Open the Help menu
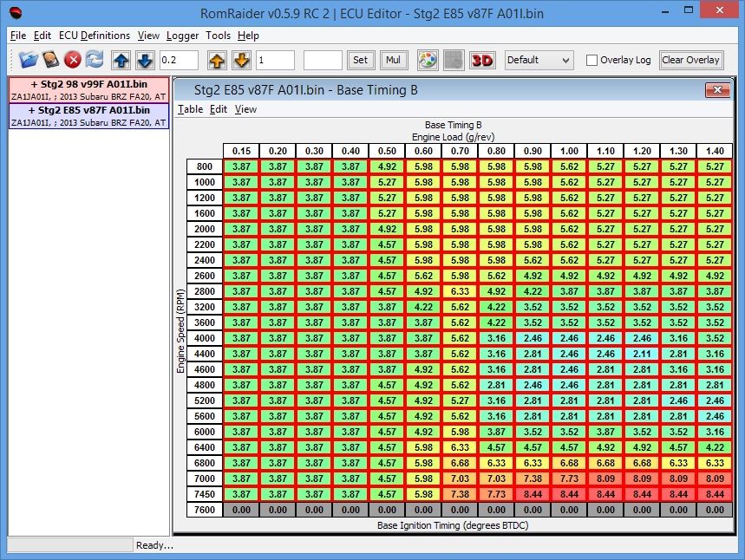 (x=248, y=36)
